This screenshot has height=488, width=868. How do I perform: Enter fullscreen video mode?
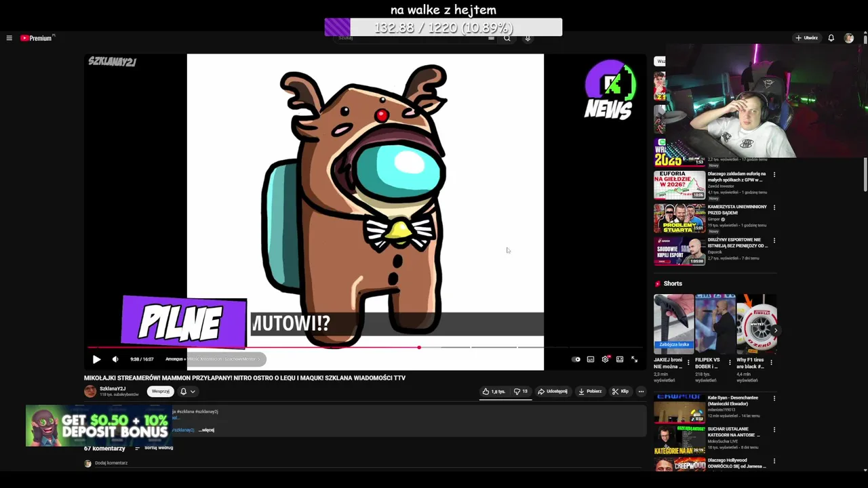(634, 359)
